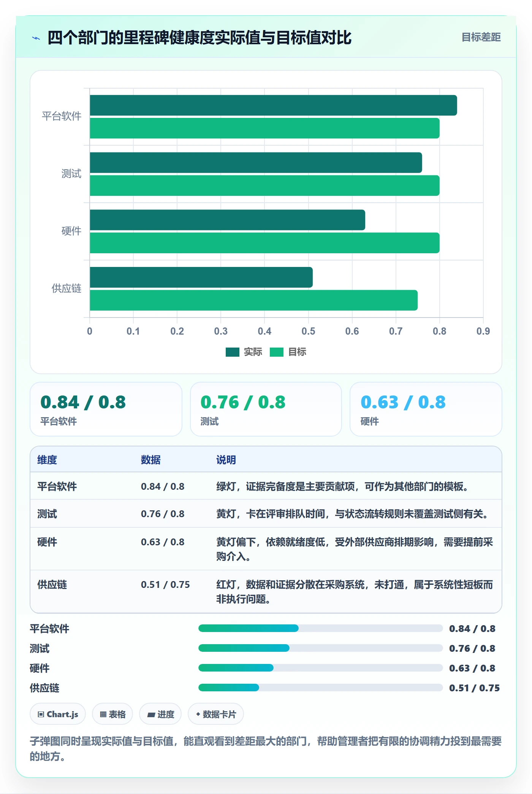Toggle the 实际 legend color swatch
The image size is (532, 794).
(232, 352)
